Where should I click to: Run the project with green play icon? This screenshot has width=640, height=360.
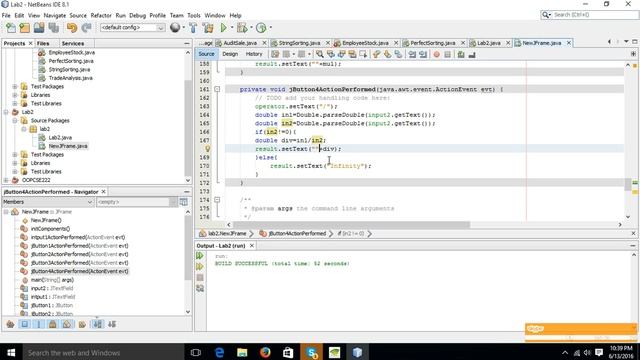tap(223, 28)
